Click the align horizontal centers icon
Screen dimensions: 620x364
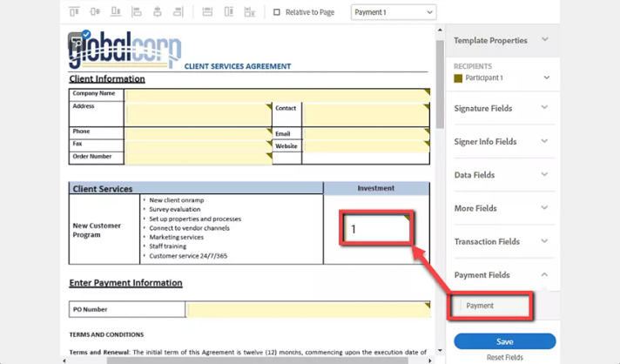click(158, 12)
